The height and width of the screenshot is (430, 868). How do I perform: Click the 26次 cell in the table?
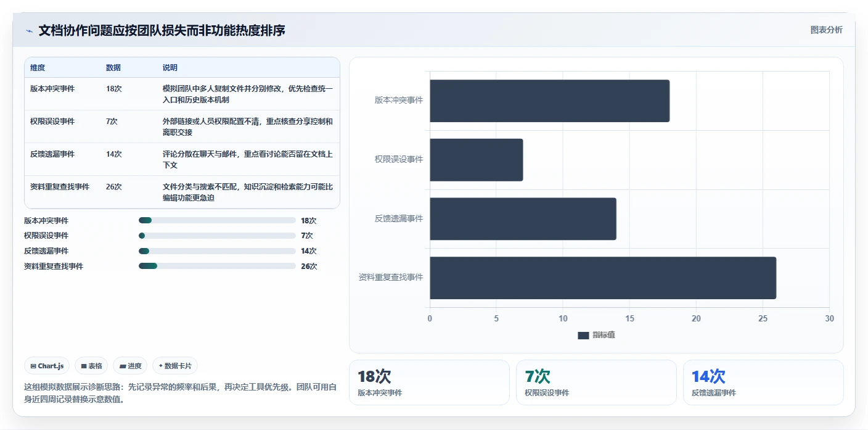(x=114, y=187)
